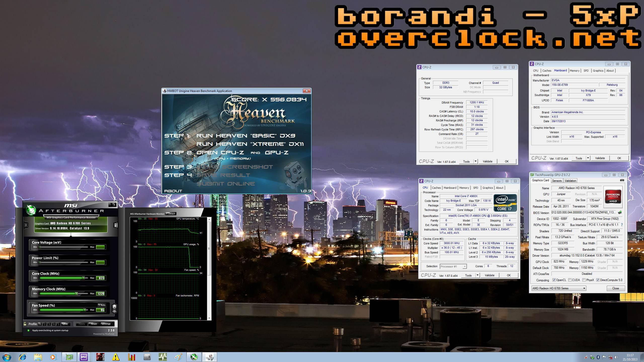Select Afterburner profile slot 2
644x362 pixels.
click(45, 324)
